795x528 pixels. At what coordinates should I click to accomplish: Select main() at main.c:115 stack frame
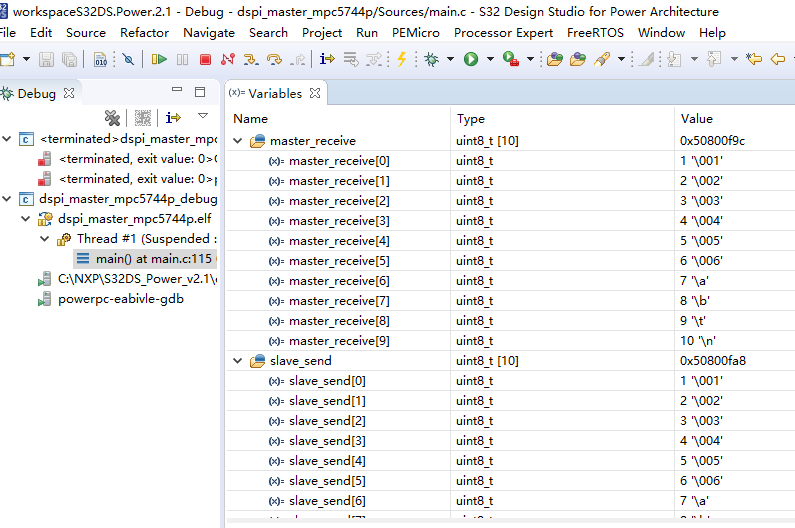click(146, 259)
